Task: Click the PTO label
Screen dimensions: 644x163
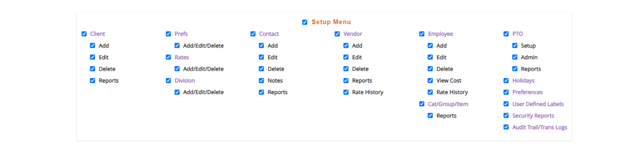Action: [518, 34]
